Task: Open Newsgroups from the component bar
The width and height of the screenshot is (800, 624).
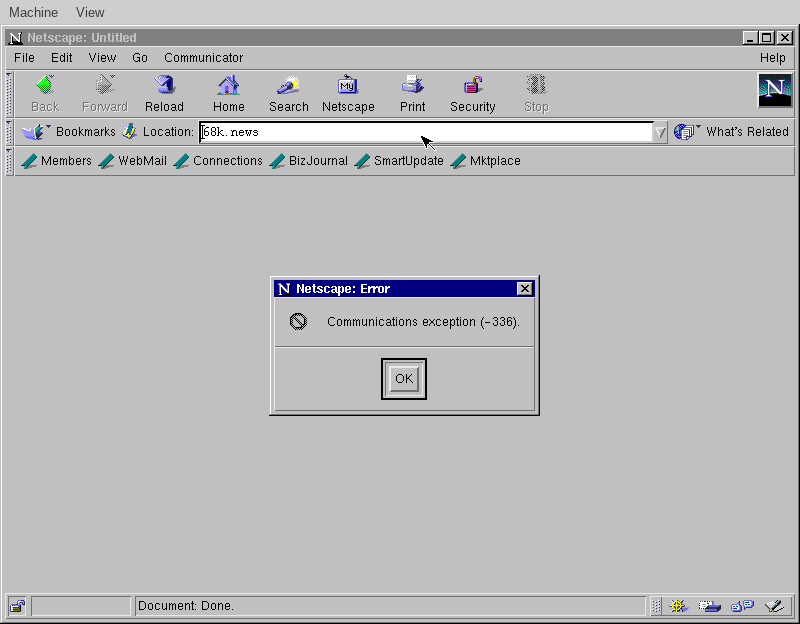Action: click(x=742, y=606)
